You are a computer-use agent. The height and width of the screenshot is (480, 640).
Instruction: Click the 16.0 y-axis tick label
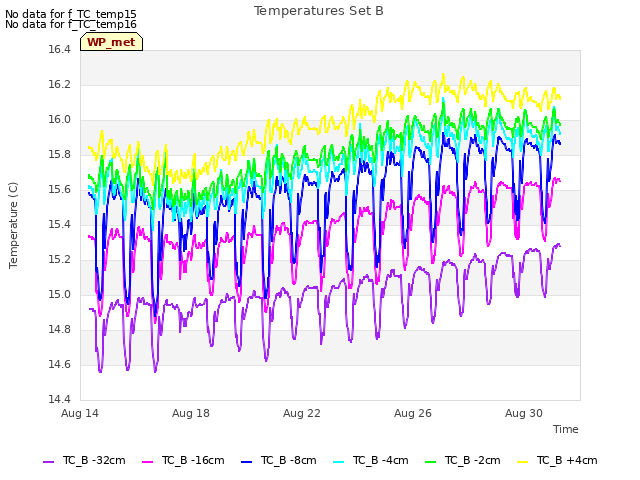pos(60,120)
